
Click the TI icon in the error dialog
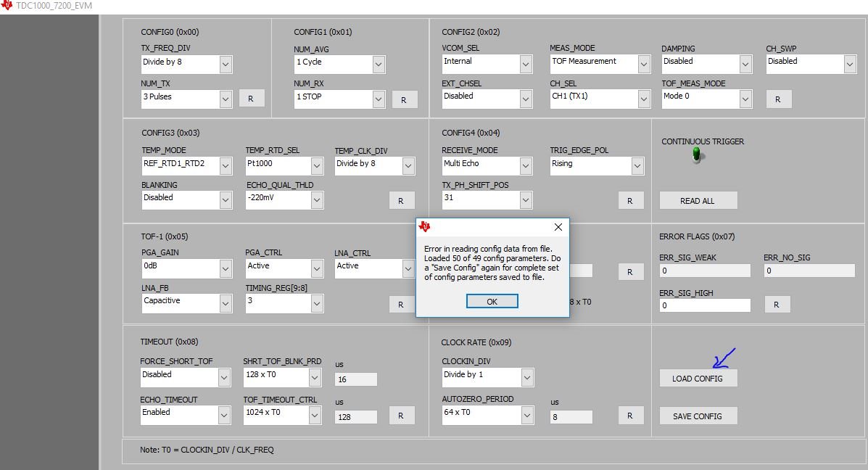click(x=424, y=226)
